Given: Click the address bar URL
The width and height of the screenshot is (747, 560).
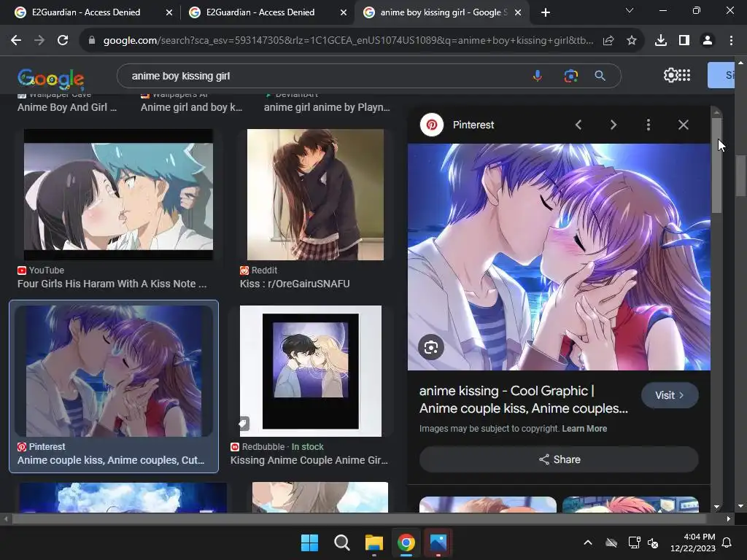Looking at the screenshot, I should (348, 41).
